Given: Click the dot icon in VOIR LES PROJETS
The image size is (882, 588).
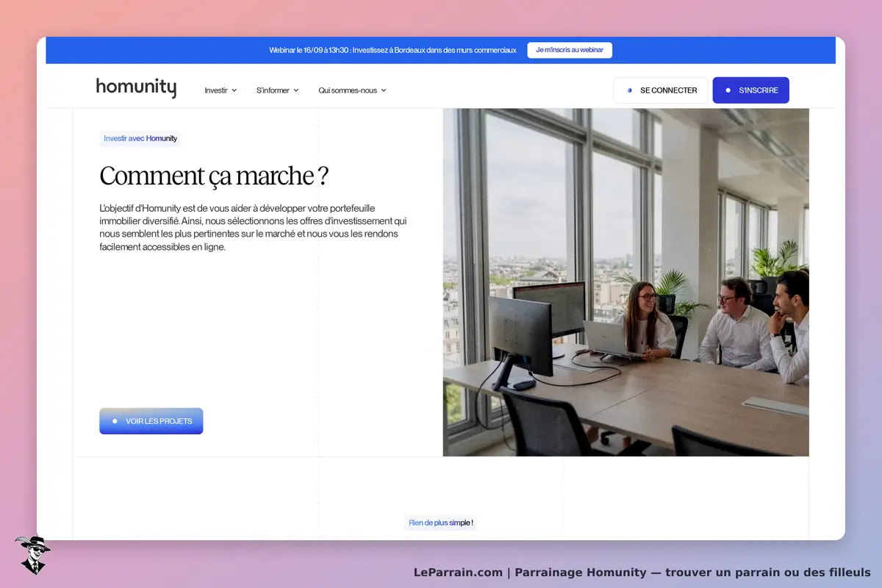Looking at the screenshot, I should [115, 421].
